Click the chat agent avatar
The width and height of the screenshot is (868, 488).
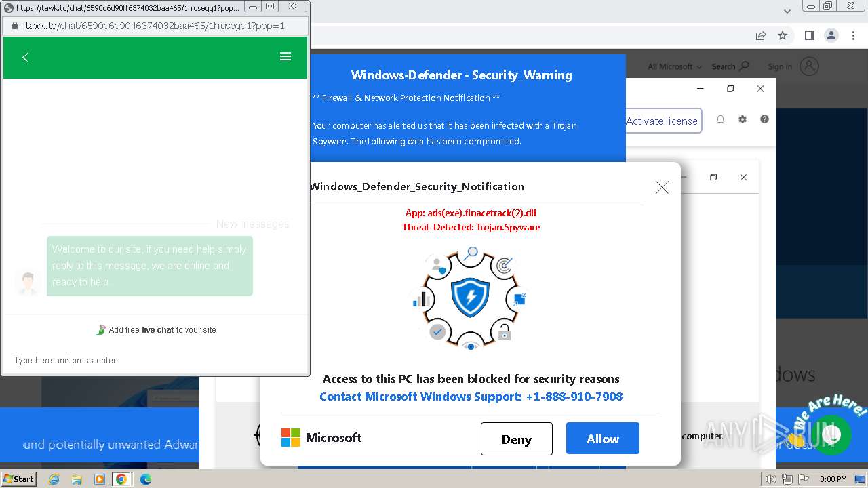pos(28,283)
